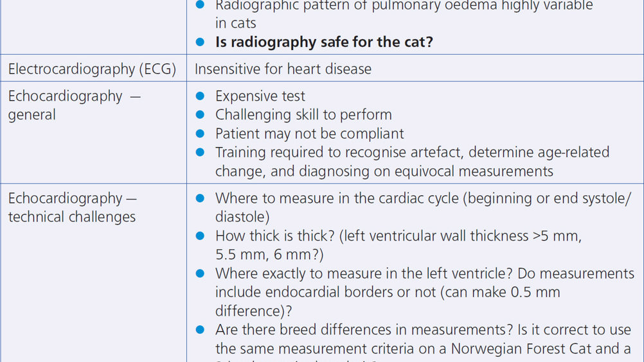Click the bullet beside 'Challenging skill to perform'
Screen dimensions: 644x362
(x=200, y=114)
